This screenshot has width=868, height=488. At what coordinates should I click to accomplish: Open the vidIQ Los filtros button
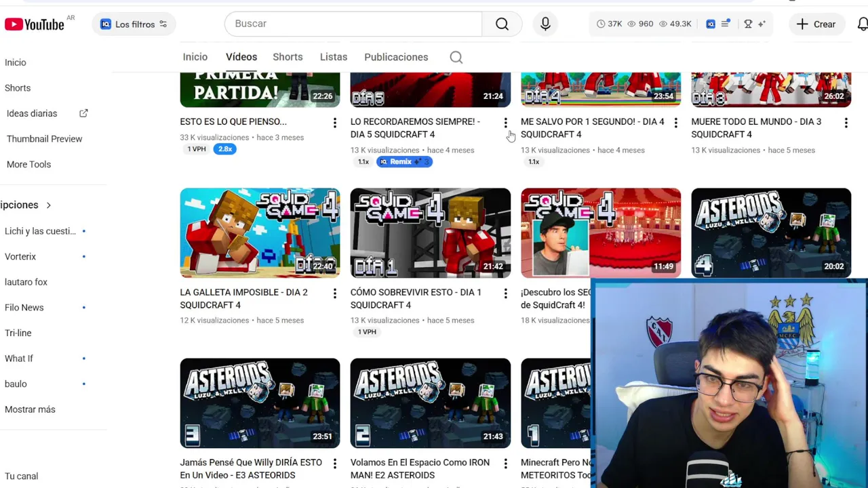click(134, 24)
